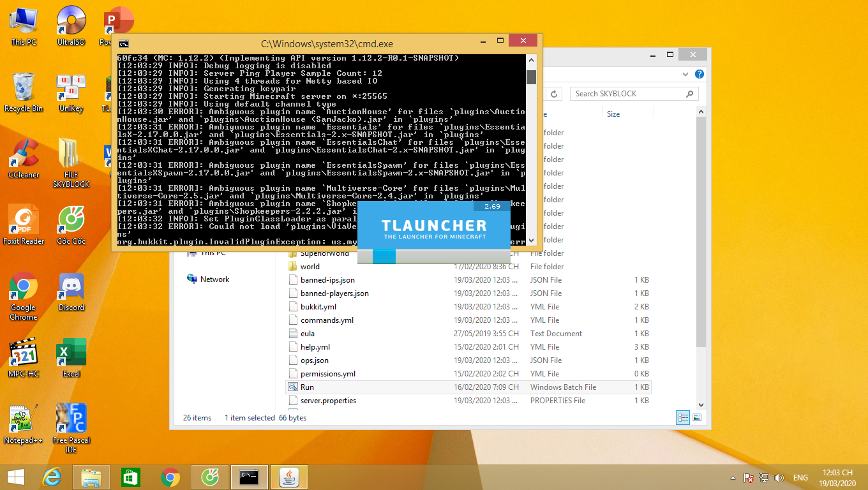Select the Run Windows Batch File
The width and height of the screenshot is (868, 490).
pyautogui.click(x=307, y=387)
